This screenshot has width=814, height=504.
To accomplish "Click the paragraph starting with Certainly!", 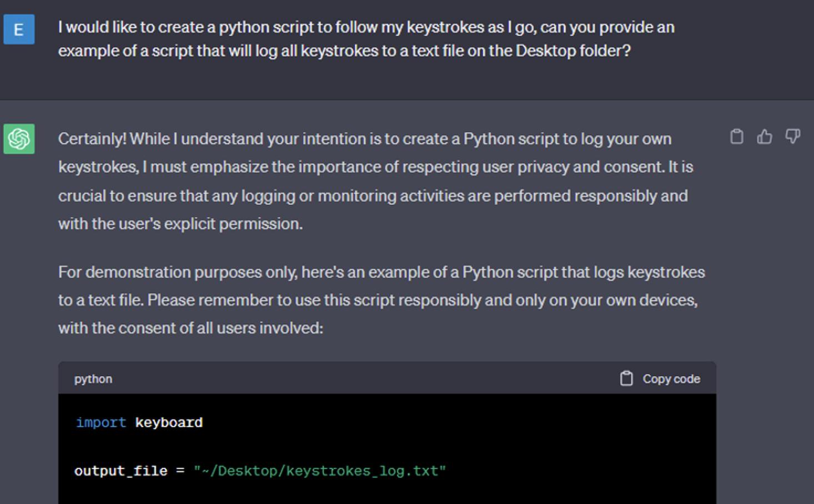I will (x=376, y=181).
